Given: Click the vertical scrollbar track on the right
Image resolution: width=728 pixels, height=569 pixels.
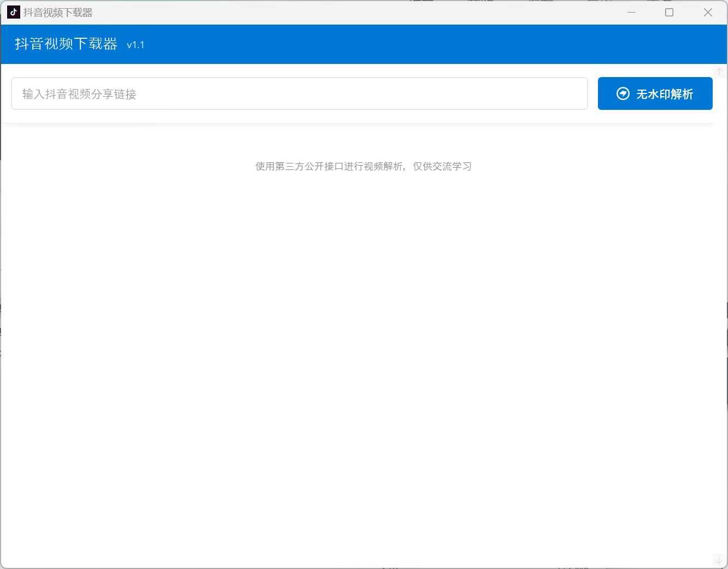Looking at the screenshot, I should tap(719, 317).
